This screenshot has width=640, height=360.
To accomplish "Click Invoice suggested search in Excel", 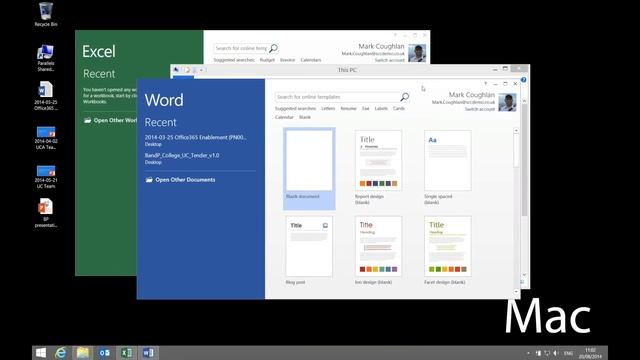I will click(x=287, y=60).
